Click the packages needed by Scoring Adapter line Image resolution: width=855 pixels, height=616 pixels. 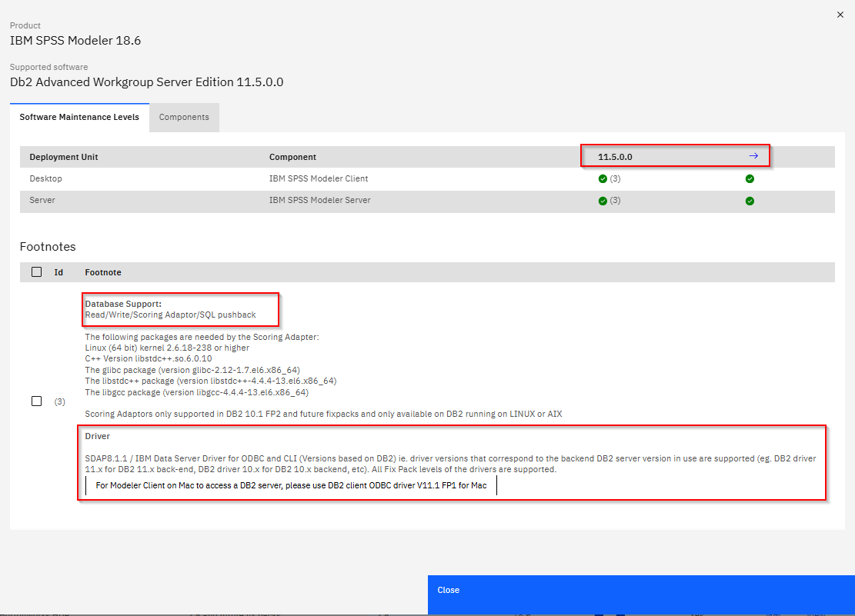[202, 337]
